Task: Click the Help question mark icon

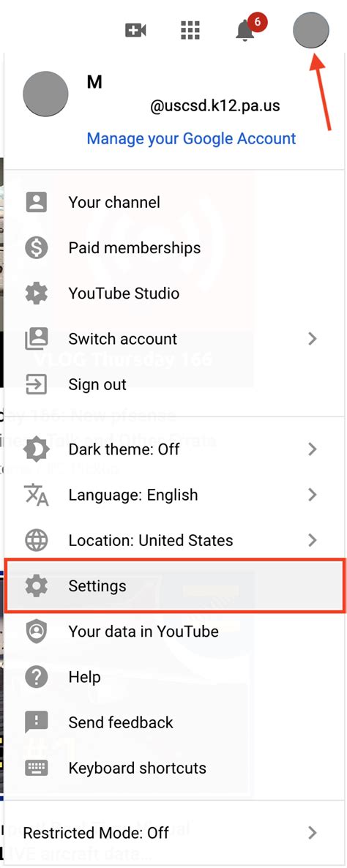Action: [x=37, y=676]
